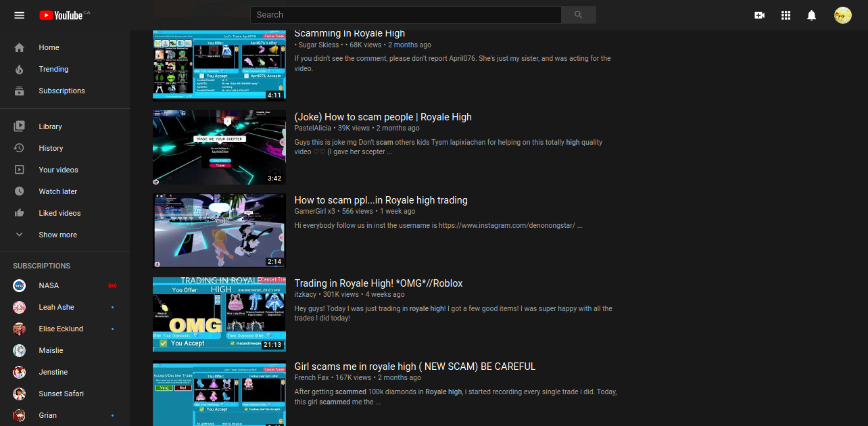Open Home in the sidebar
This screenshot has width=868, height=426.
pos(65,47)
